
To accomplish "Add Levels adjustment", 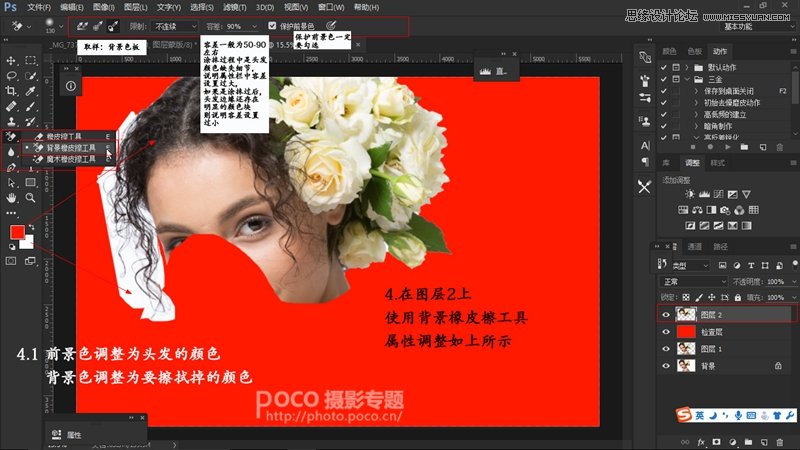I will pos(704,194).
